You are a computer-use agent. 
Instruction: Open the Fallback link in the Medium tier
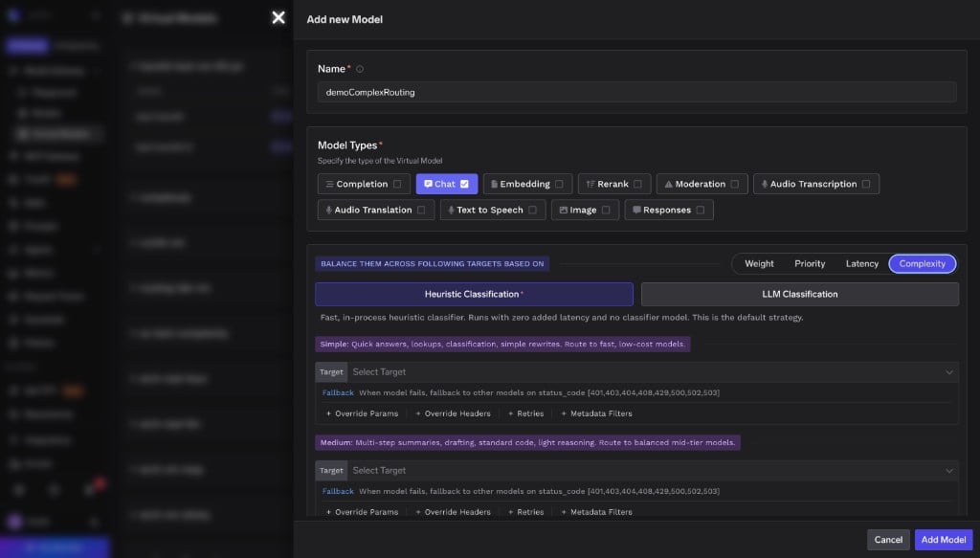pyautogui.click(x=338, y=491)
